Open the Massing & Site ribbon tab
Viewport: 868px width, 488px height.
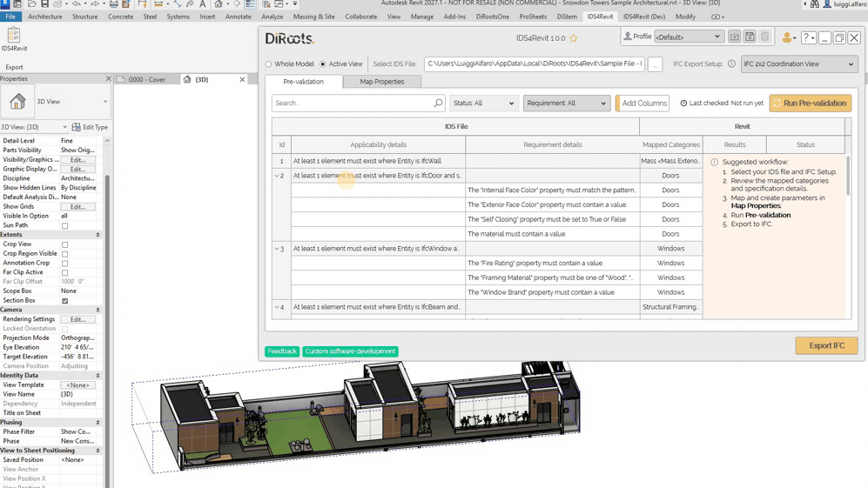pyautogui.click(x=314, y=17)
